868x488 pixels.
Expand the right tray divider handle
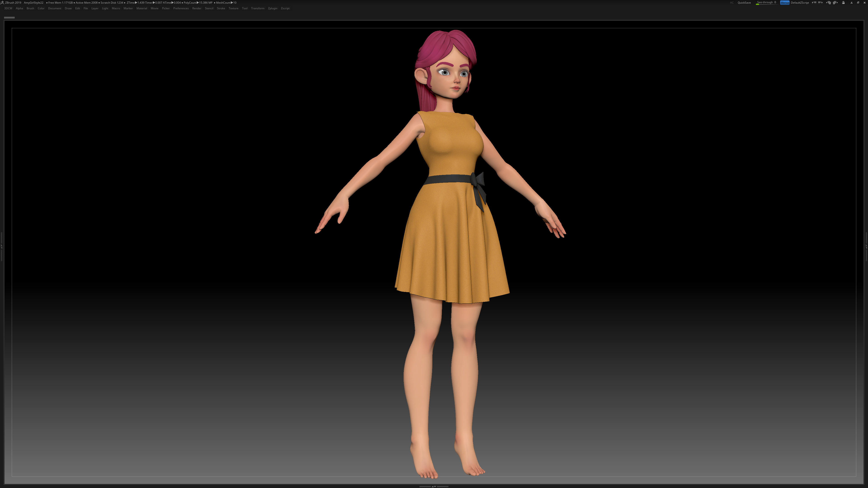[x=866, y=247]
